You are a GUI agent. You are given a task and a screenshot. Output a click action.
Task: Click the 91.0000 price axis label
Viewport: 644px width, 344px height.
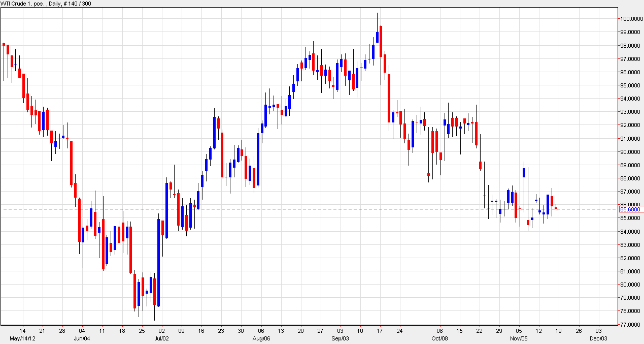[x=630, y=139]
